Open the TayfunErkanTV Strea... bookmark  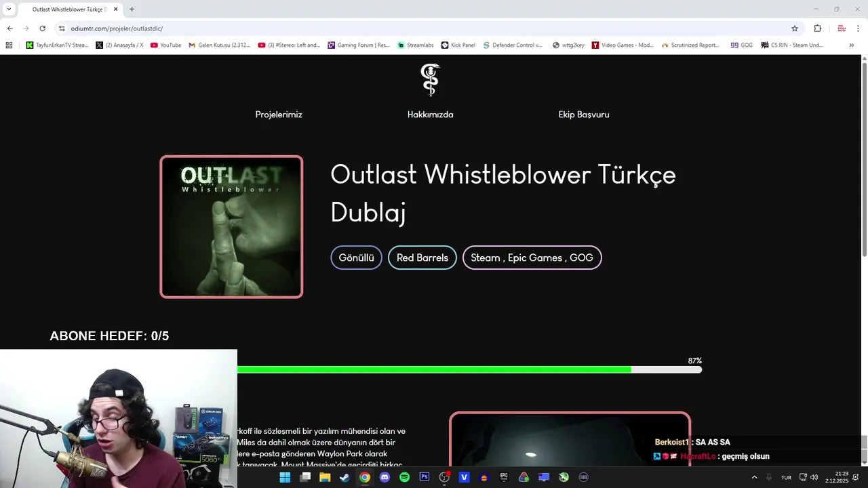click(58, 45)
